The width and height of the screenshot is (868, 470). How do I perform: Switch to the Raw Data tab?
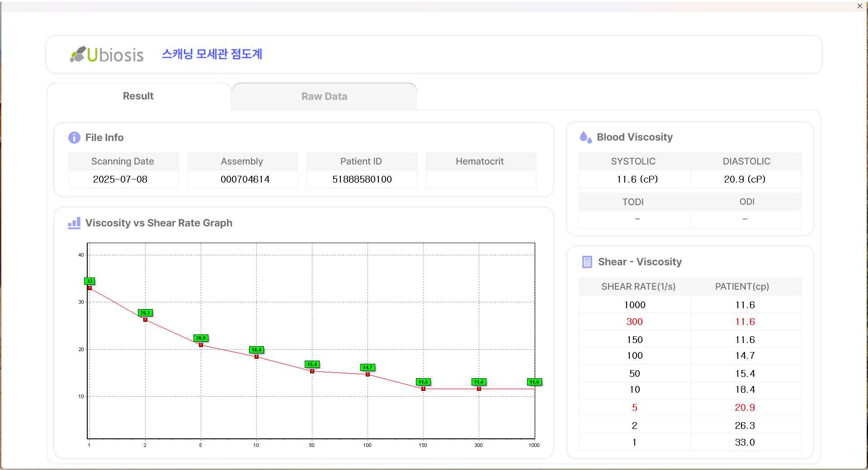tap(324, 96)
